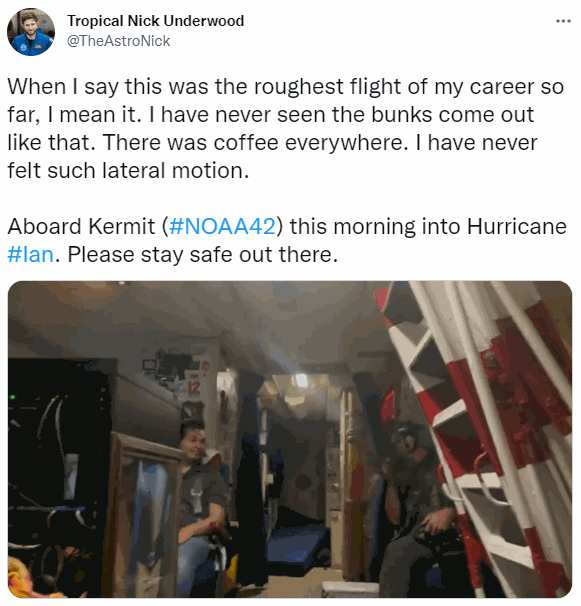581x606 pixels.
Task: Open the tweet's three-dot more options menu
Action: 563,21
